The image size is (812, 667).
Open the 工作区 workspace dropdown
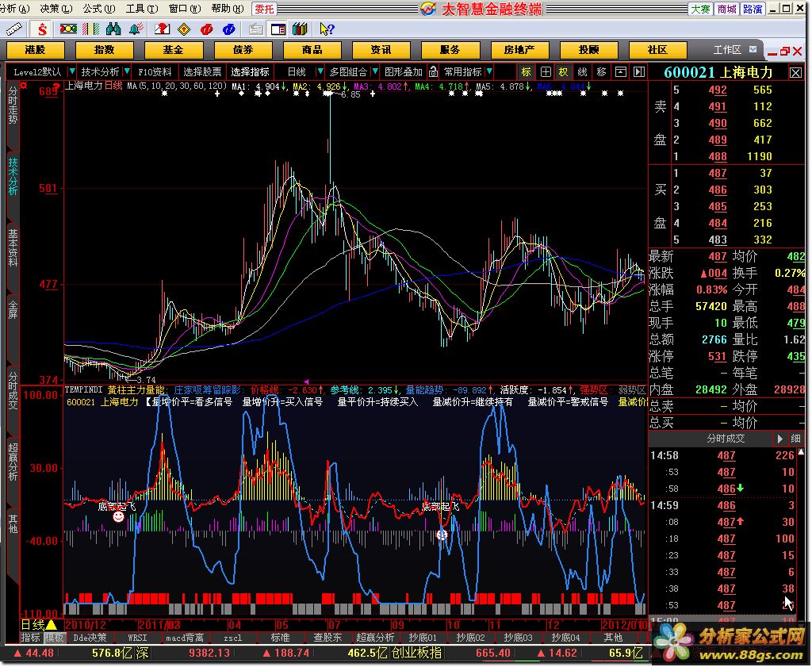click(x=753, y=50)
